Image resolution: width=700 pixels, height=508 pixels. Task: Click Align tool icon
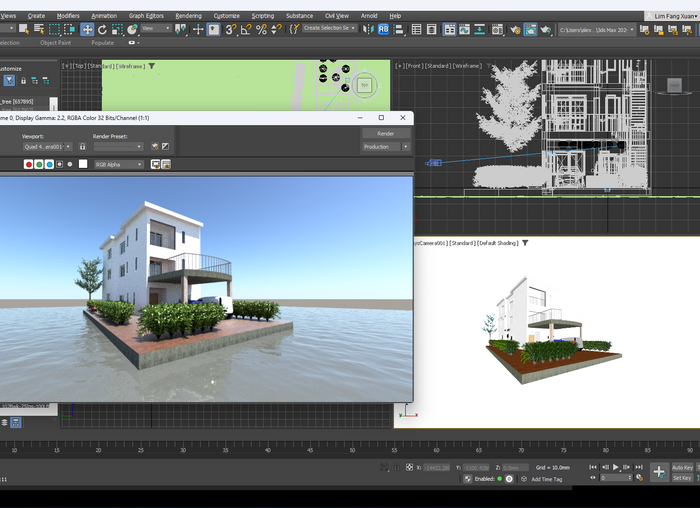[399, 29]
